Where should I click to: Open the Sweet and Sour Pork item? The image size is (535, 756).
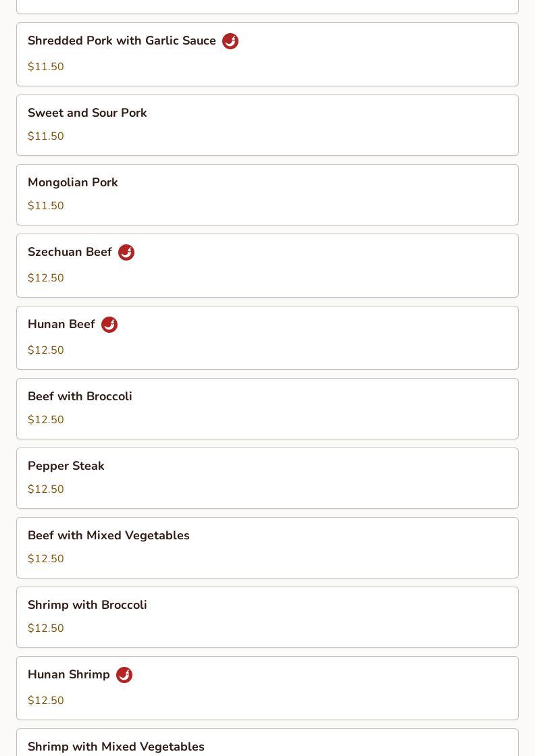click(87, 113)
